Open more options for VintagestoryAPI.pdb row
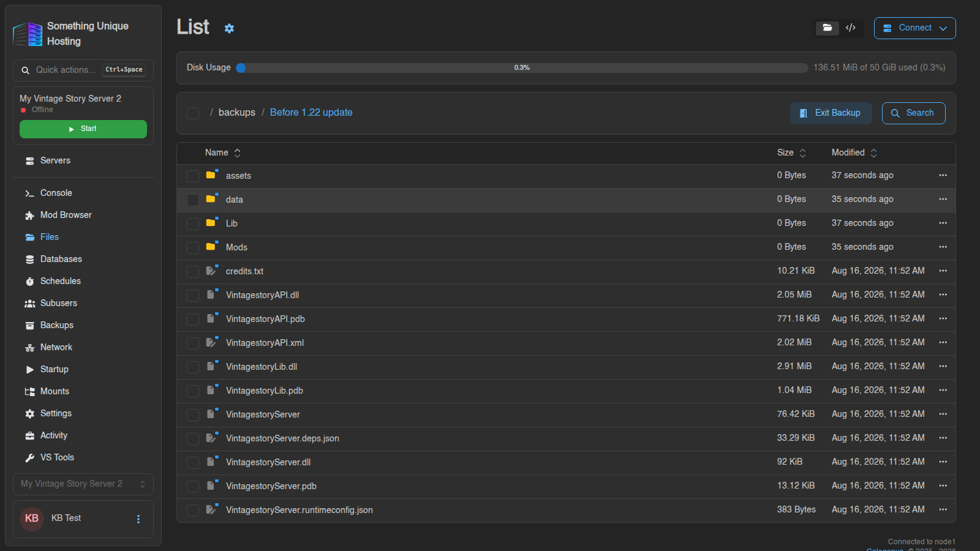 click(943, 318)
